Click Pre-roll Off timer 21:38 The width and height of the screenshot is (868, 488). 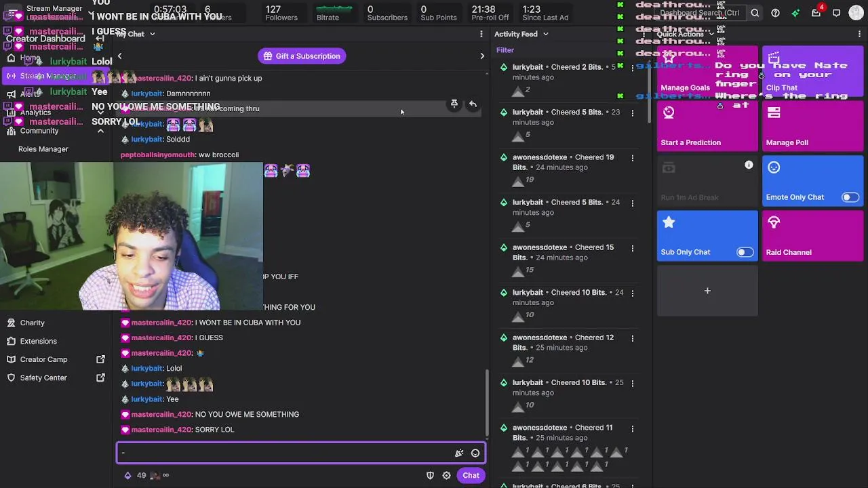pos(490,13)
